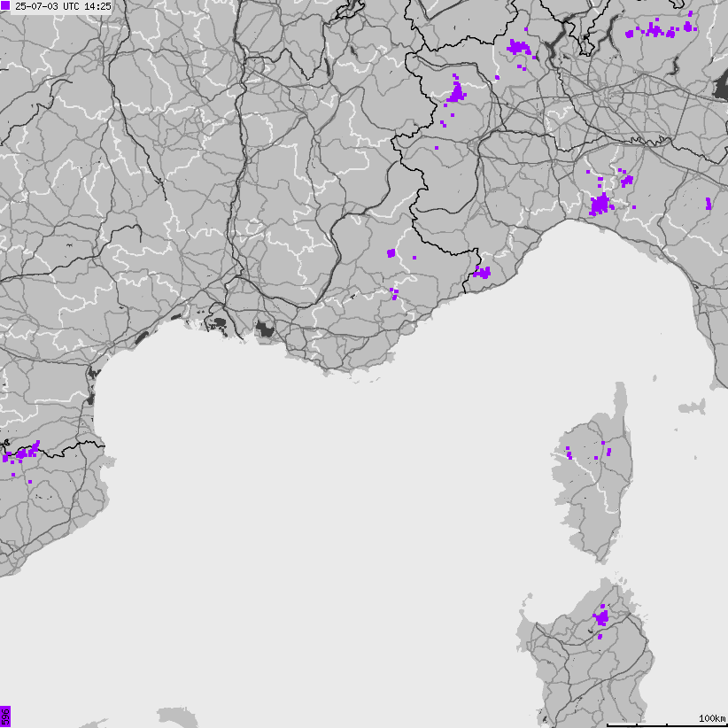Viewport: 728px width, 728px height.
Task: Click the "100km" scale label
Action: (712, 718)
